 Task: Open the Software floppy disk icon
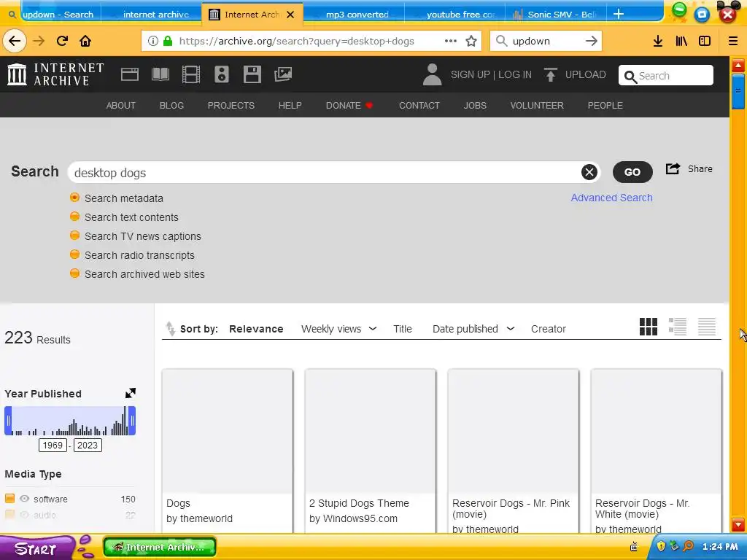coord(252,75)
